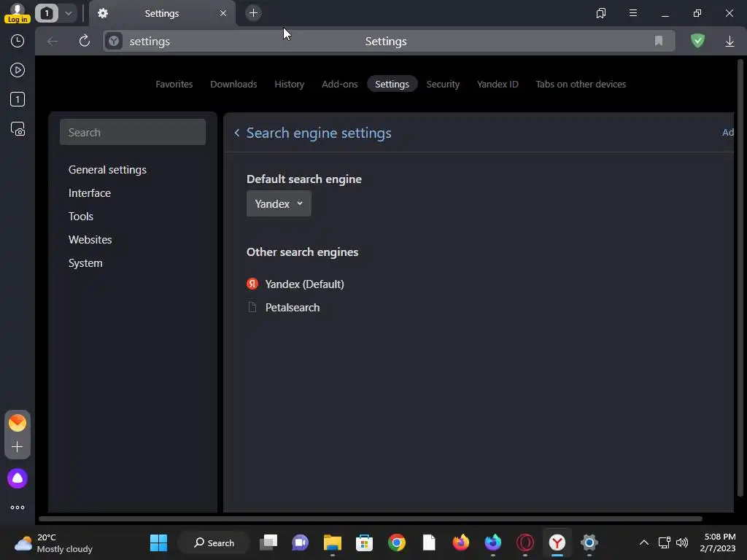Switch to the Security tab
This screenshot has height=560, width=747.
tap(443, 85)
